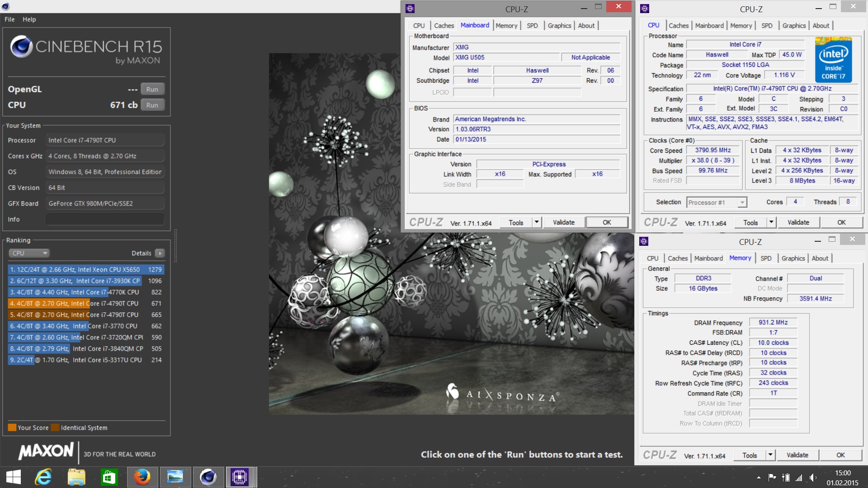Click the DRAM Frequency 931.2 MHz value
Viewport: 868px width, 488px height.
[x=773, y=322]
